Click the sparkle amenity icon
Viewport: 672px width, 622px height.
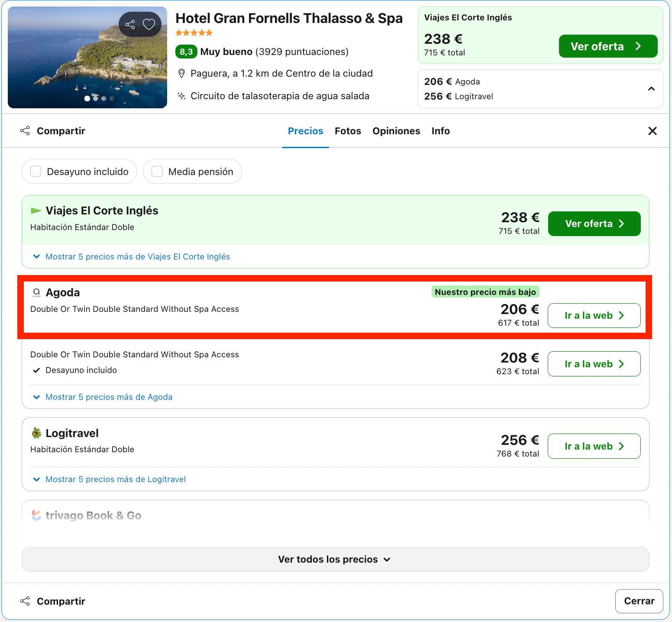(182, 96)
